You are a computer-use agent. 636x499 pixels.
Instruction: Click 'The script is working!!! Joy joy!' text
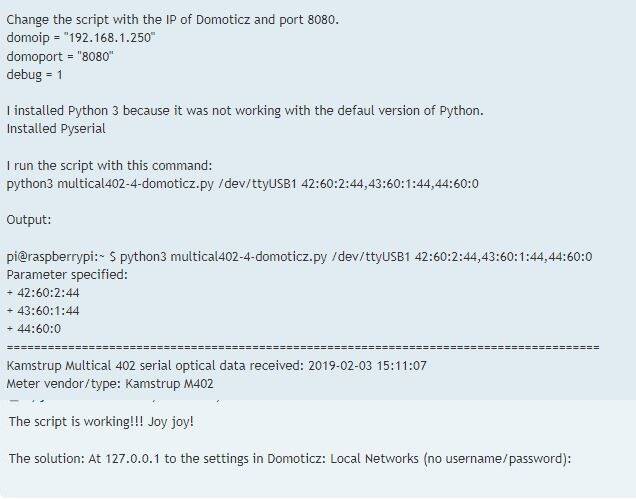pyautogui.click(x=101, y=422)
